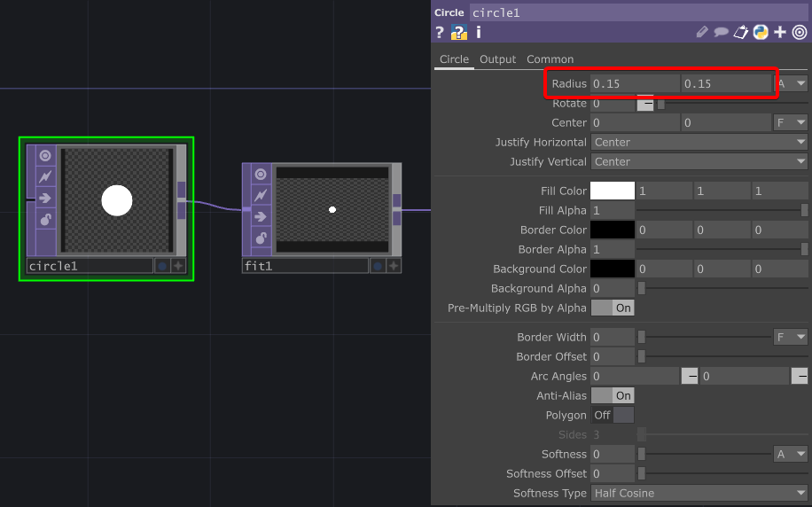Click plus flag at bottom of circle1 node

click(x=178, y=266)
